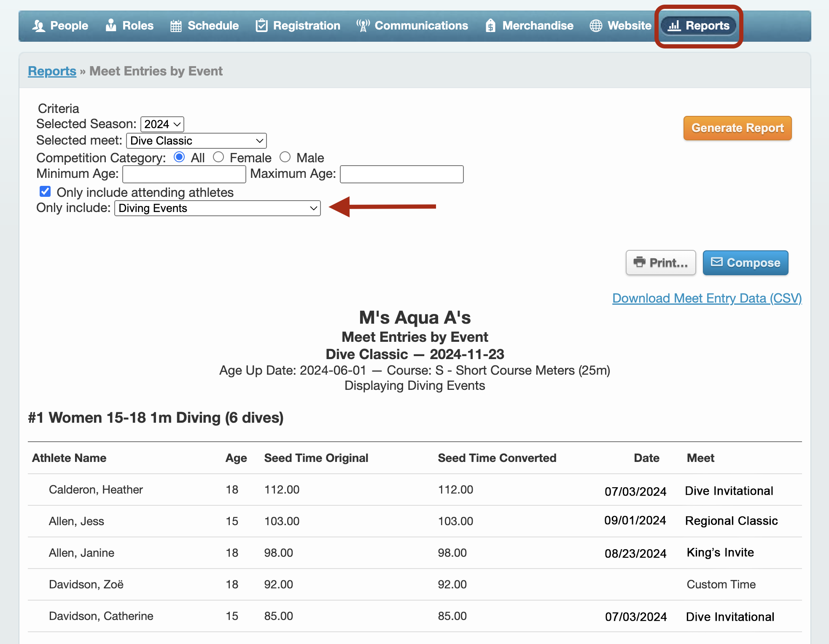
Task: Open the Selected meet dropdown
Action: coord(196,141)
